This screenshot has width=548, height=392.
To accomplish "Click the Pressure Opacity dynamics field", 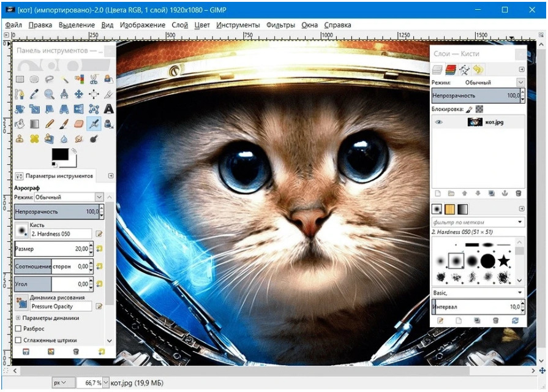I will click(61, 306).
